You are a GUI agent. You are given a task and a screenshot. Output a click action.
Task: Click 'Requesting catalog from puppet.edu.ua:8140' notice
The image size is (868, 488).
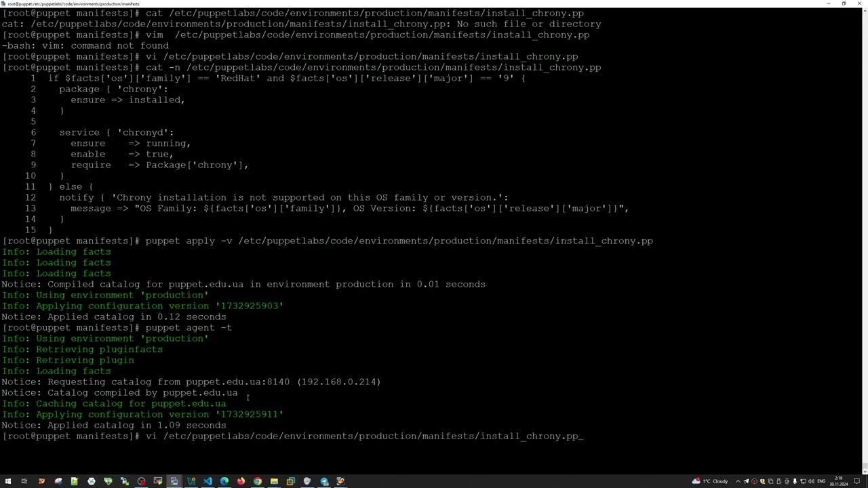[x=191, y=382]
